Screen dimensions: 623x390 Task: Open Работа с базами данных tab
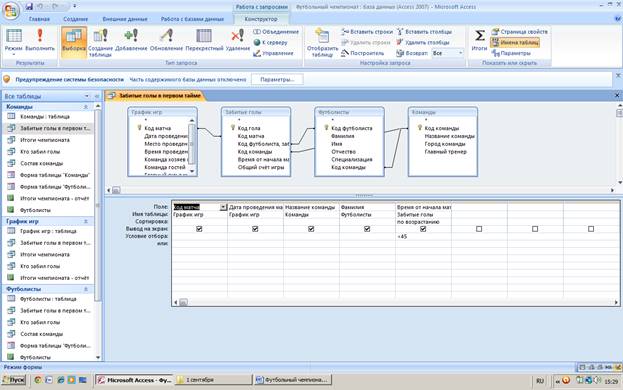[192, 19]
